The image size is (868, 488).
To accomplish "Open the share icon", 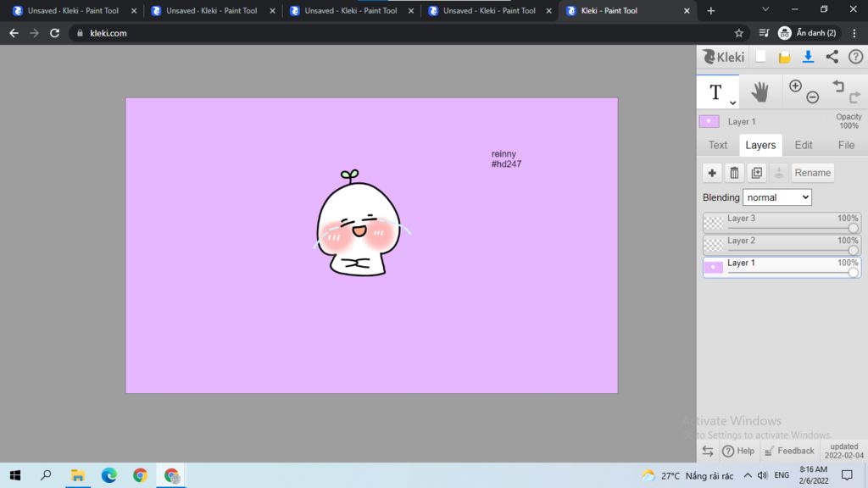I will tap(832, 57).
